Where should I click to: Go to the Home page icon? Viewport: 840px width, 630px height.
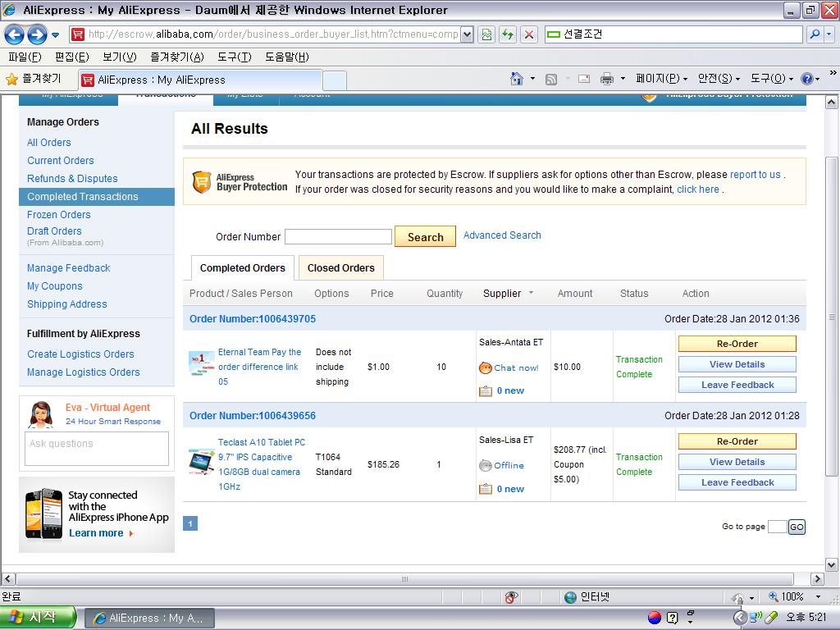pyautogui.click(x=517, y=80)
